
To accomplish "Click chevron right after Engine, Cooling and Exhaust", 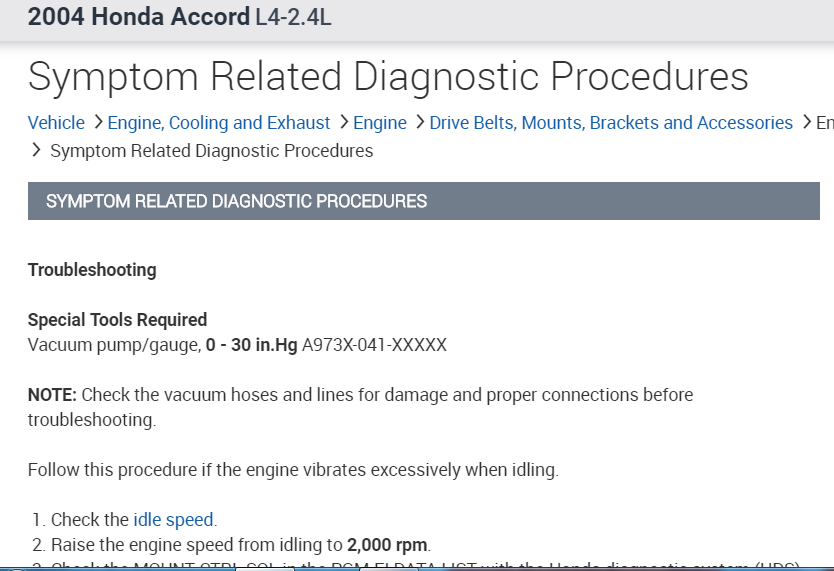I will pyautogui.click(x=343, y=122).
